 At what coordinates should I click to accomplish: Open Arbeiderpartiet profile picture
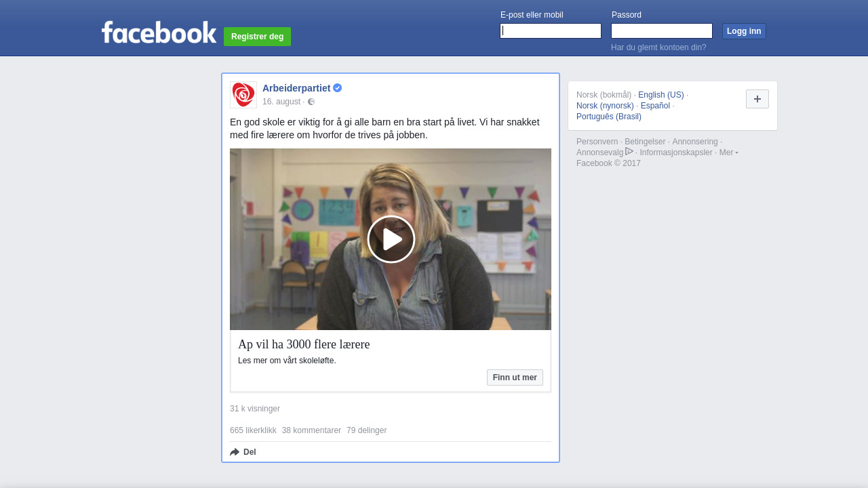point(243,95)
